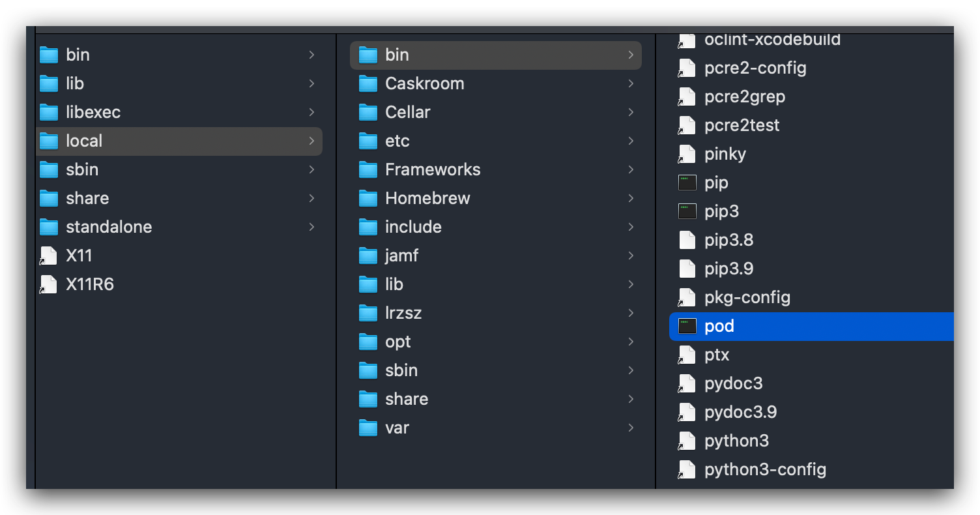Image resolution: width=980 pixels, height=515 pixels.
Task: Click the pip executable terminal icon
Action: [x=687, y=183]
